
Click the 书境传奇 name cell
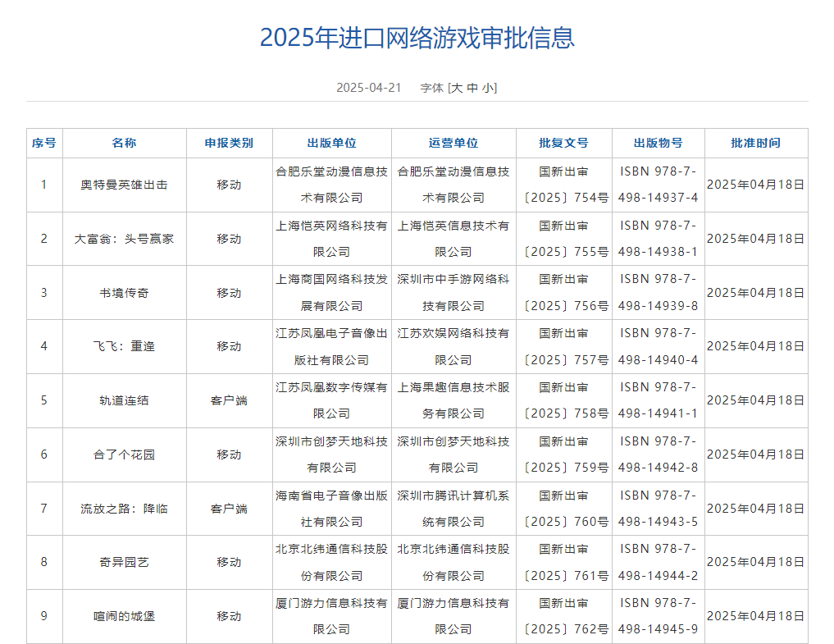click(124, 293)
